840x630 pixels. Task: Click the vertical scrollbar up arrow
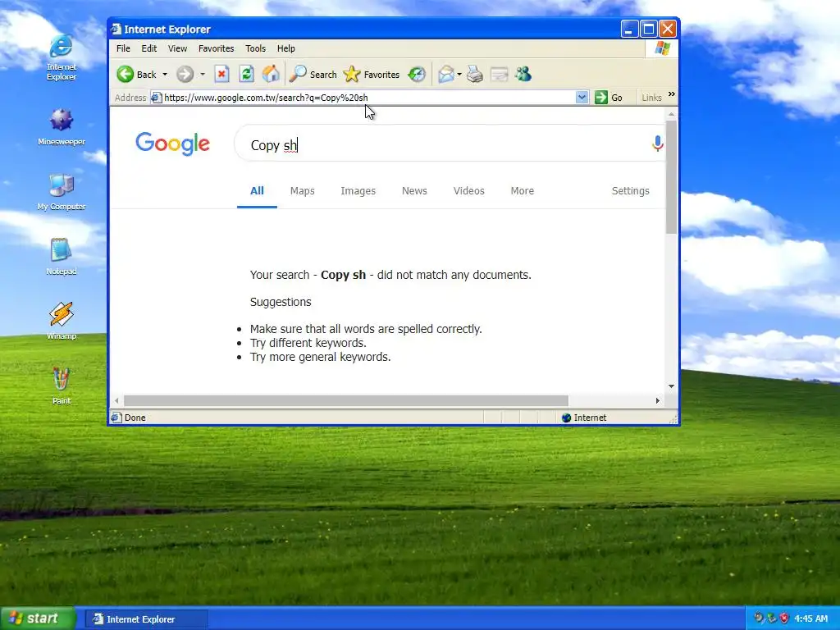[671, 114]
